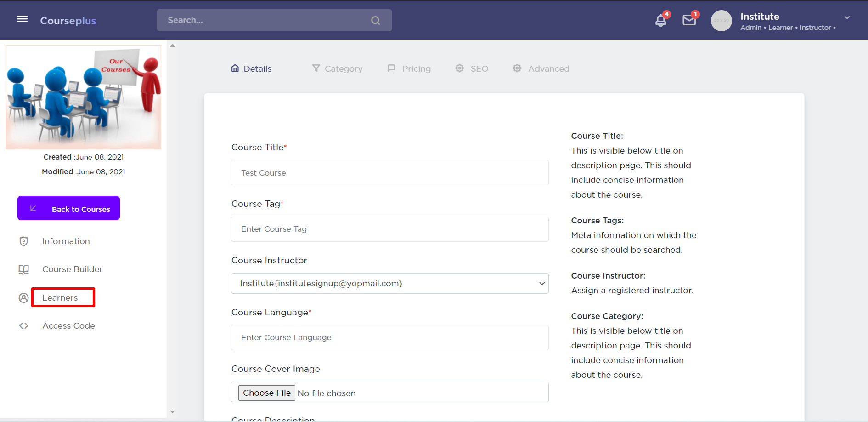Click the notification bell icon
The width and height of the screenshot is (868, 422).
[x=660, y=21]
